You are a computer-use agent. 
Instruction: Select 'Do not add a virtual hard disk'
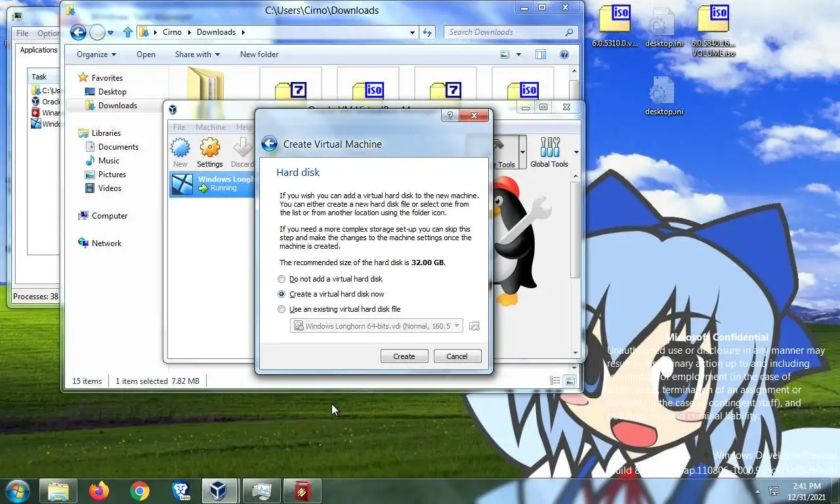(331, 279)
